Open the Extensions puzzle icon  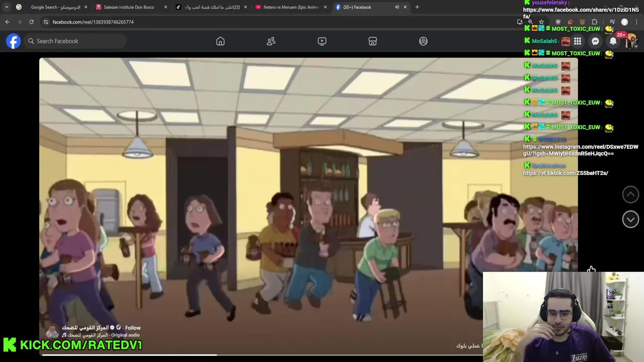595,22
